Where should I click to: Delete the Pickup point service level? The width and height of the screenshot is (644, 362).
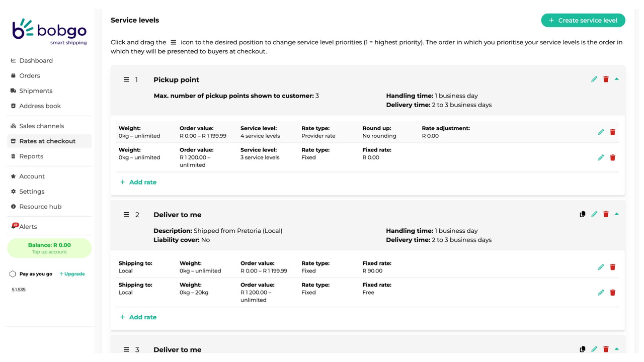(x=606, y=79)
